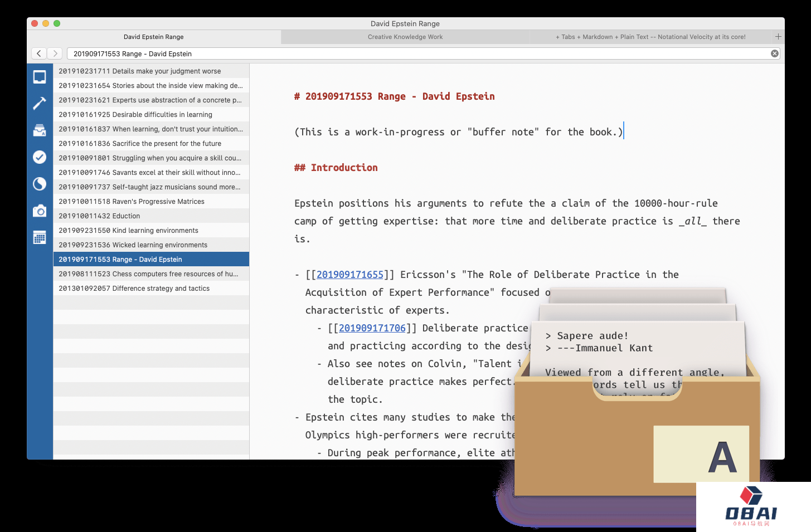Viewport: 811px width, 532px height.
Task: Follow the 201909171706 note link
Action: [372, 328]
